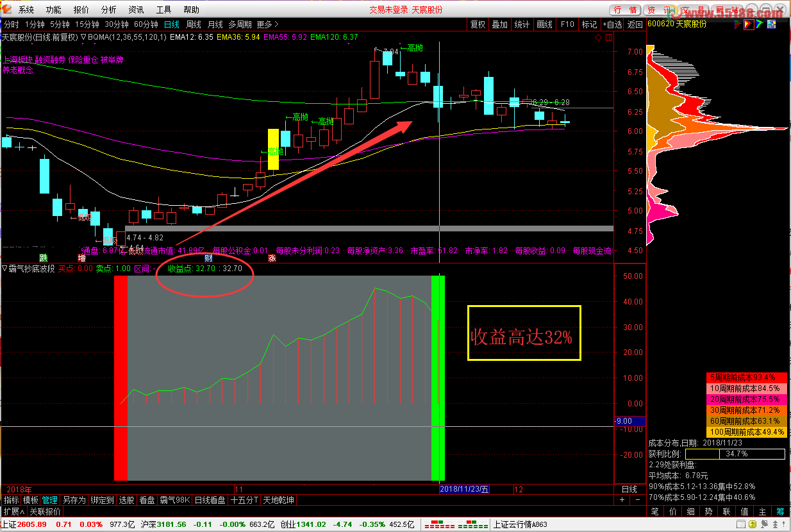This screenshot has width=791, height=532.
Task: Collapse the 扩展 panel expander
Action: tap(13, 511)
